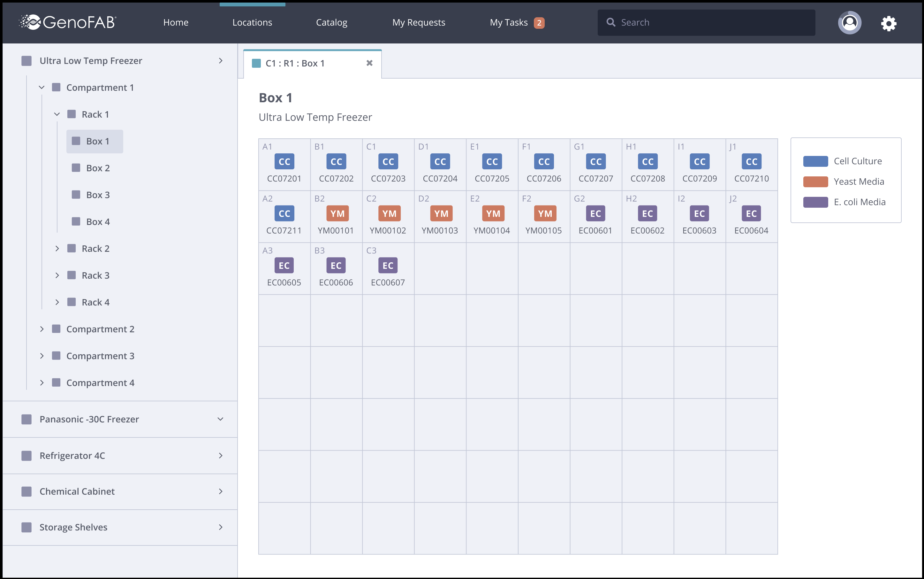Click the CC icon in cell A1
Viewport: 924px width, 579px height.
[x=284, y=162]
